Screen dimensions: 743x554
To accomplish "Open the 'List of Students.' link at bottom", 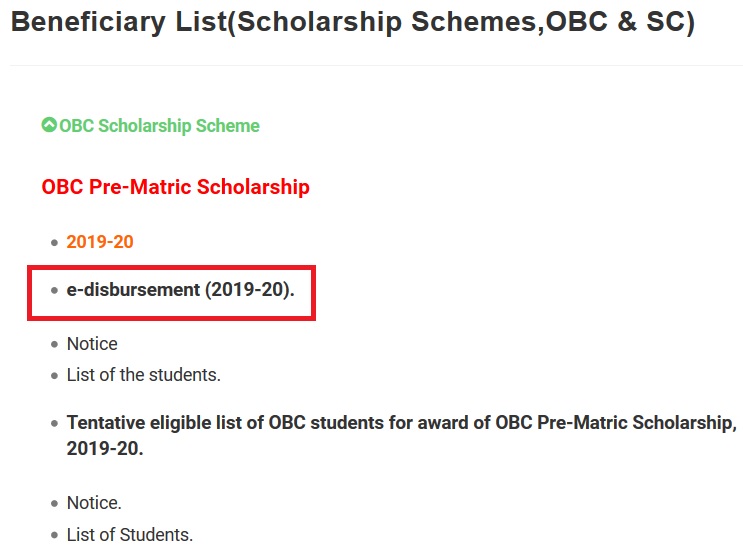I will point(130,535).
